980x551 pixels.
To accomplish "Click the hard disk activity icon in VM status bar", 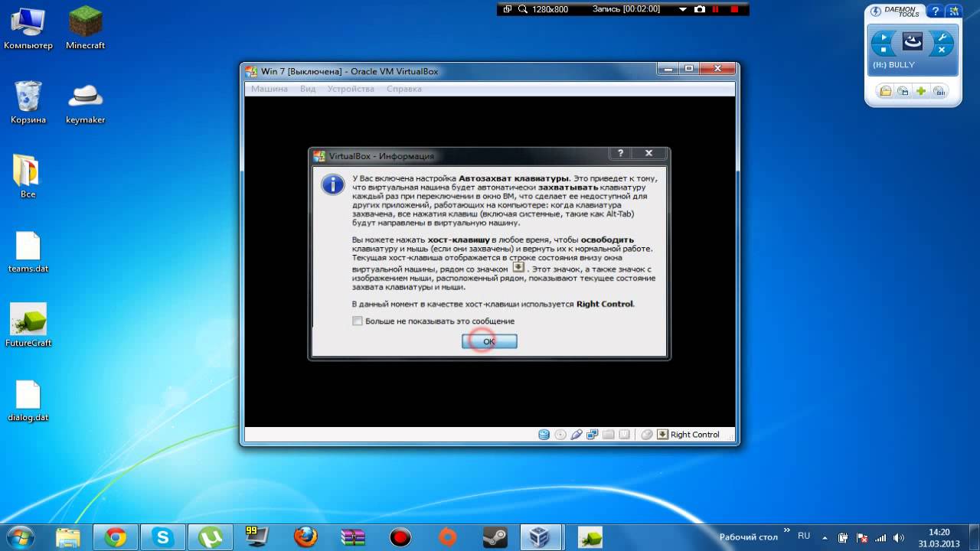I will click(x=544, y=435).
